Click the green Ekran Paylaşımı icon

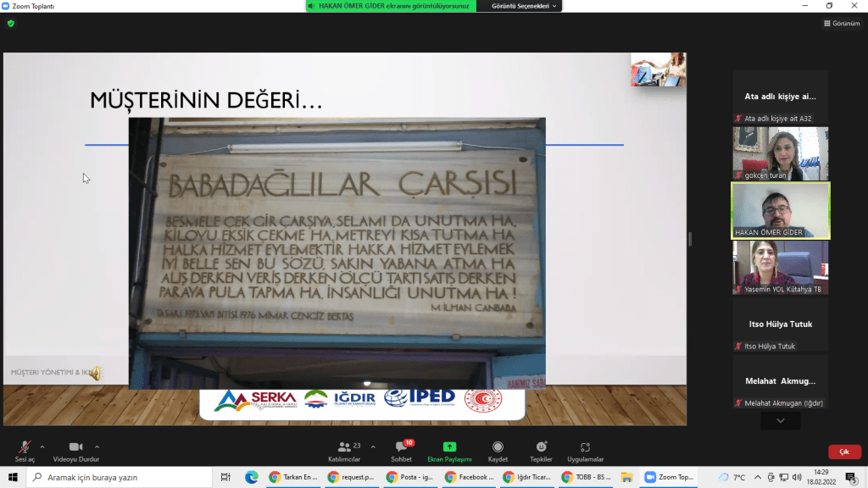[449, 447]
